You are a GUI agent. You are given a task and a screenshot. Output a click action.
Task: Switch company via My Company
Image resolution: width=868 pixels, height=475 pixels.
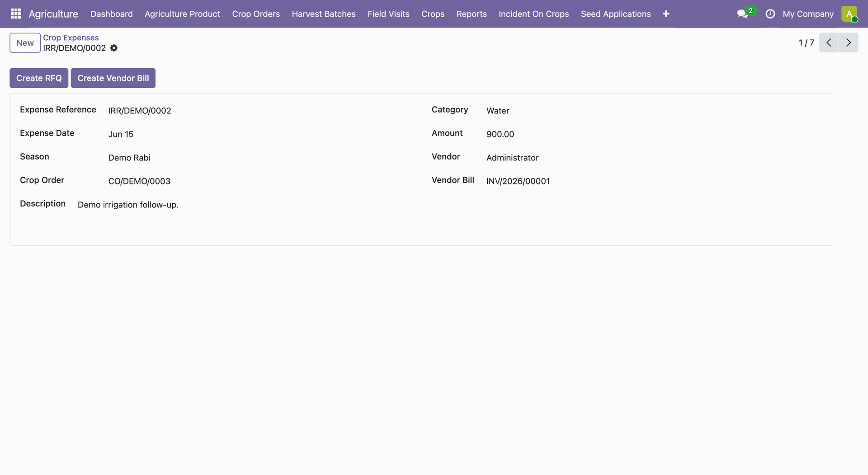click(808, 14)
